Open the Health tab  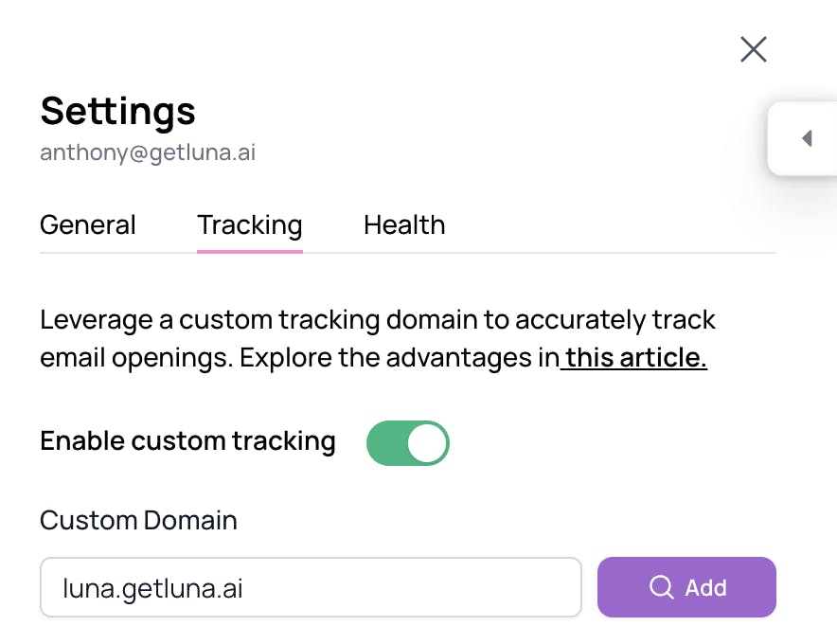tap(404, 225)
